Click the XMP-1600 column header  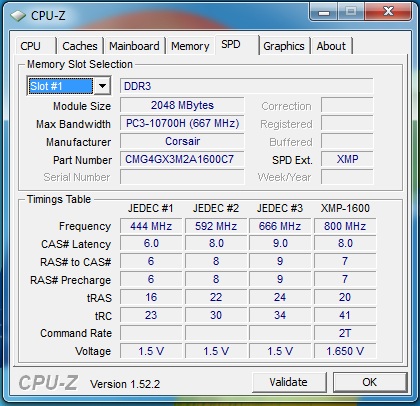pyautogui.click(x=345, y=208)
